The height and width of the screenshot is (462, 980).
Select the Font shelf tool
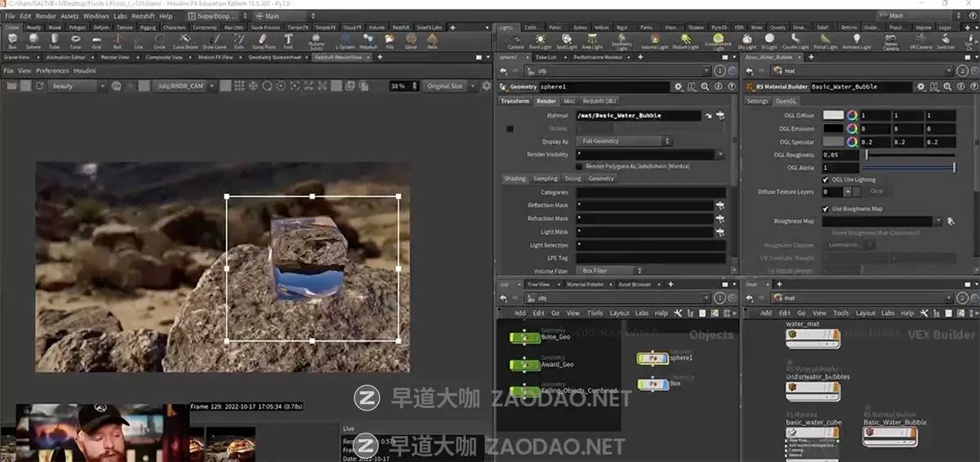coord(288,41)
